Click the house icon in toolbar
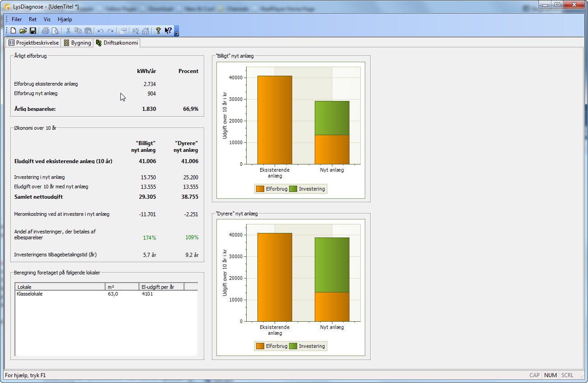Viewport: 588px width, 383px height. click(x=145, y=31)
